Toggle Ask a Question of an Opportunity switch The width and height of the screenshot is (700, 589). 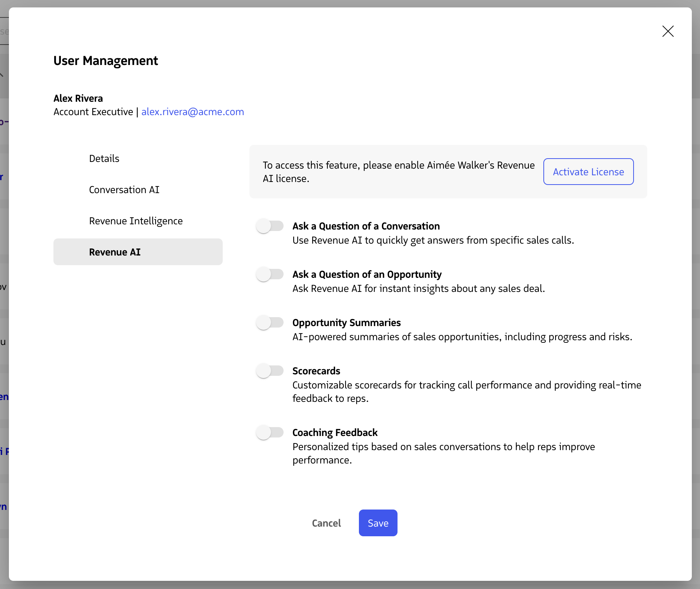(x=270, y=274)
